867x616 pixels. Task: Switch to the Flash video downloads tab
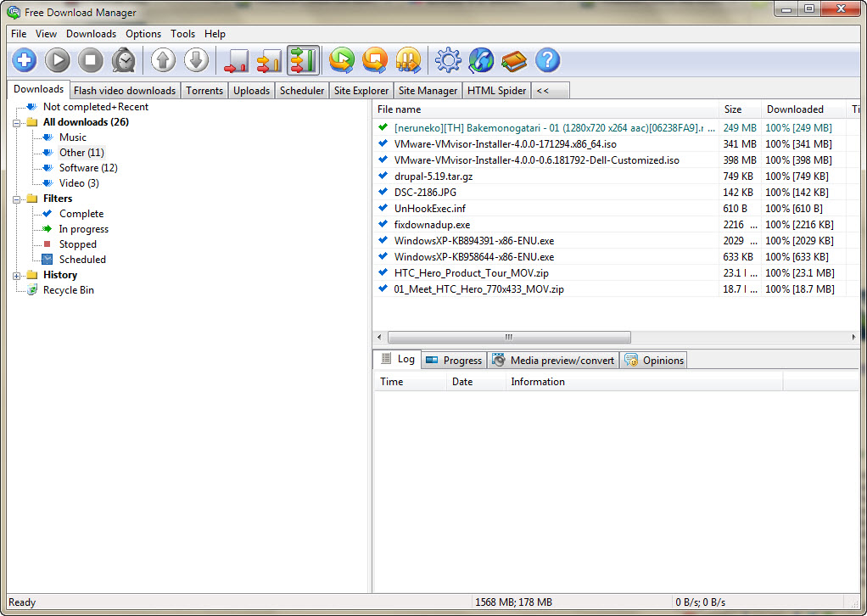(125, 91)
